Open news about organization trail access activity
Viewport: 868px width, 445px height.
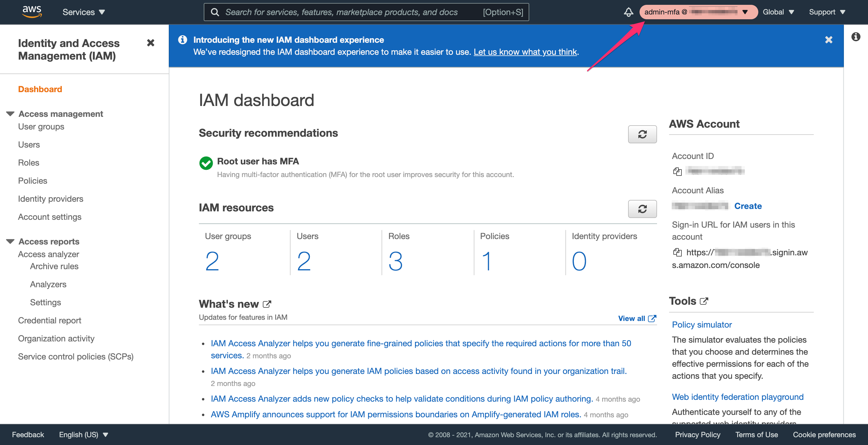coord(419,371)
